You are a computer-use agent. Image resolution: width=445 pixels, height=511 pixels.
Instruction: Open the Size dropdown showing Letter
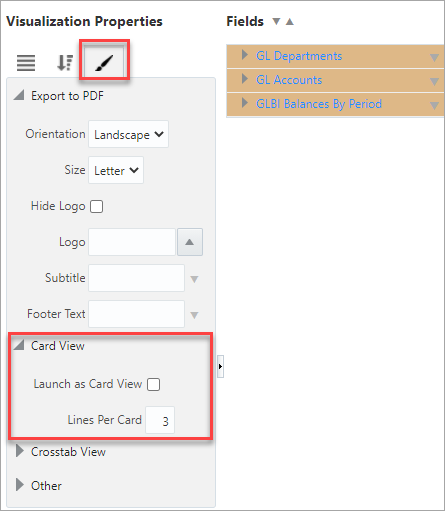pos(116,170)
